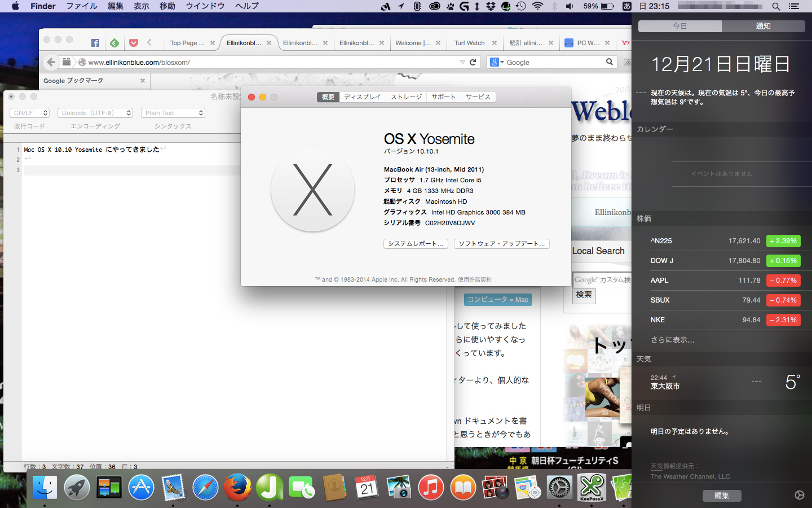Select the 概要 tab in About This Mac
This screenshot has width=812, height=508.
(328, 97)
